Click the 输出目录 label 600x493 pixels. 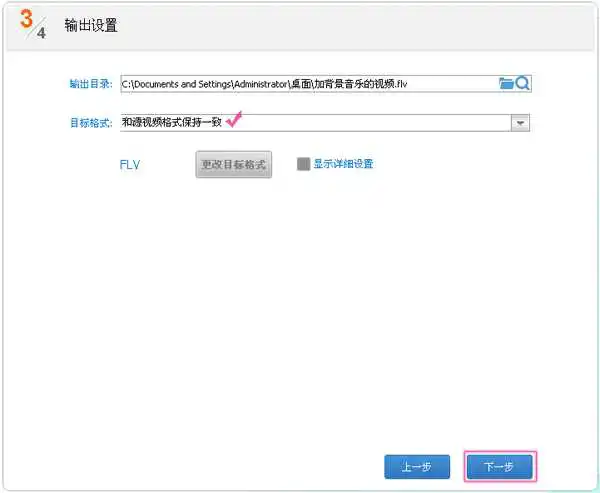click(91, 84)
